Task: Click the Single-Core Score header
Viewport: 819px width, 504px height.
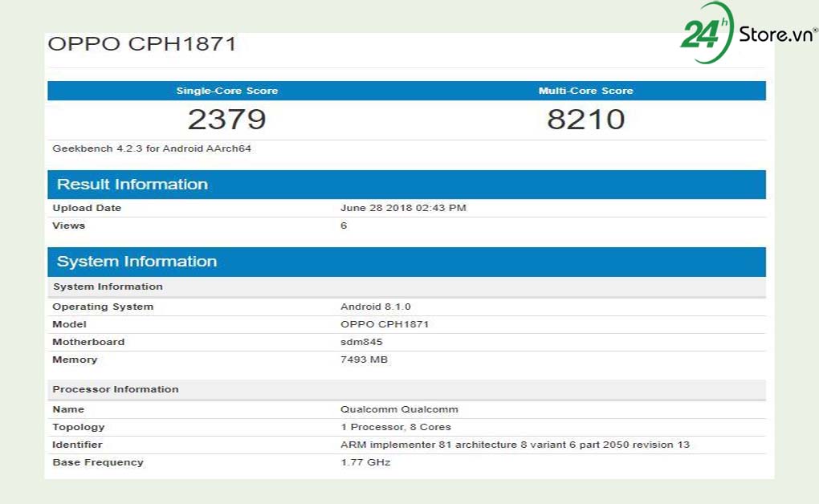Action: 226,91
